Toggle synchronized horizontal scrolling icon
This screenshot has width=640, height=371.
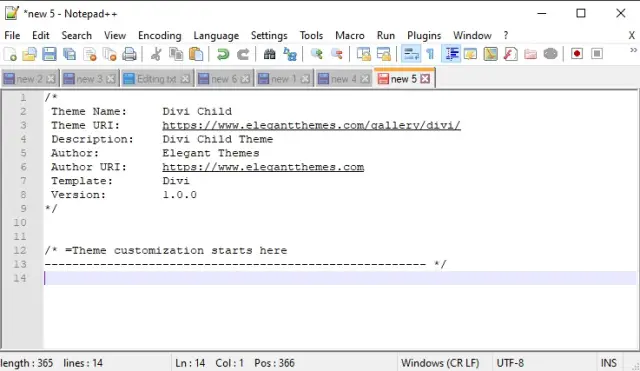[x=384, y=54]
